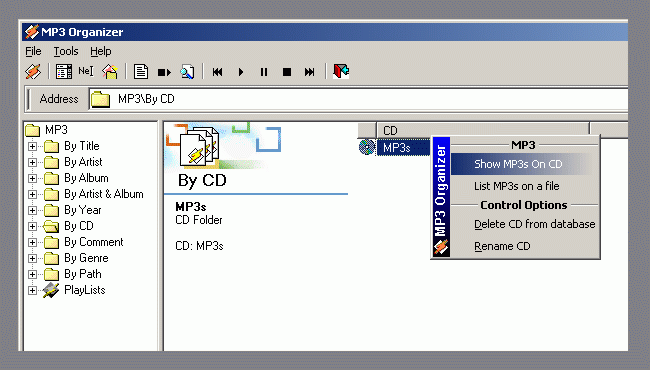Viewport: 650px width, 370px height.
Task: Expand the By Artist folder
Action: point(32,162)
